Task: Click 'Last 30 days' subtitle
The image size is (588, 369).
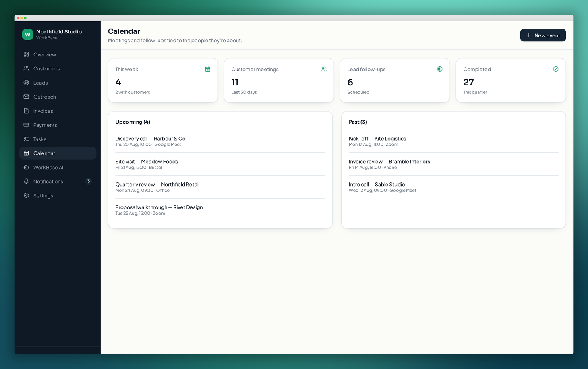Action: (244, 92)
